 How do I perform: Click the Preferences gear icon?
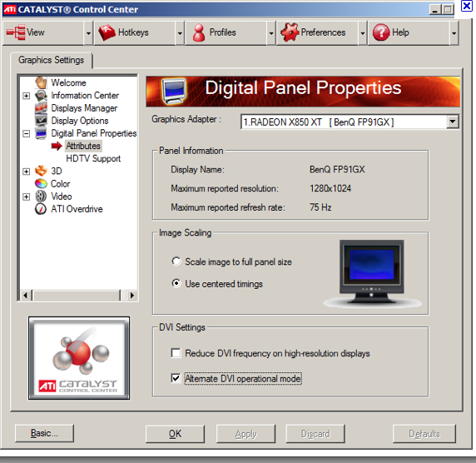tap(290, 32)
